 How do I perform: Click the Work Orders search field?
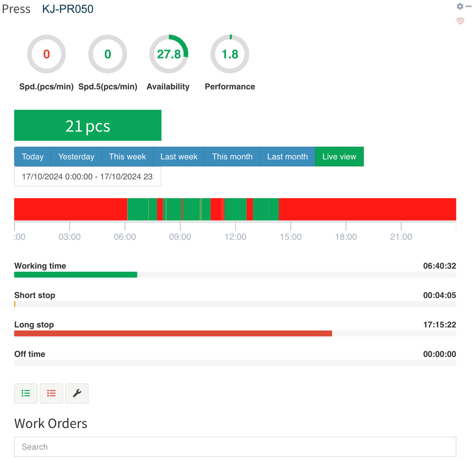(235, 447)
